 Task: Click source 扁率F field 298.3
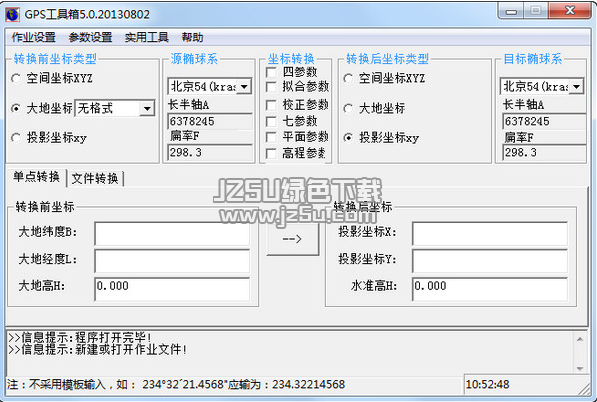coord(210,153)
